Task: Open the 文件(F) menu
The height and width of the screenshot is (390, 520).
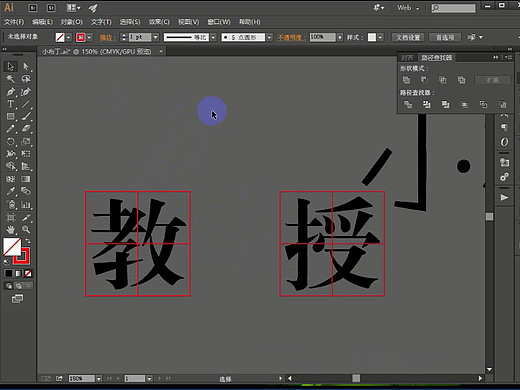Action: coord(14,22)
